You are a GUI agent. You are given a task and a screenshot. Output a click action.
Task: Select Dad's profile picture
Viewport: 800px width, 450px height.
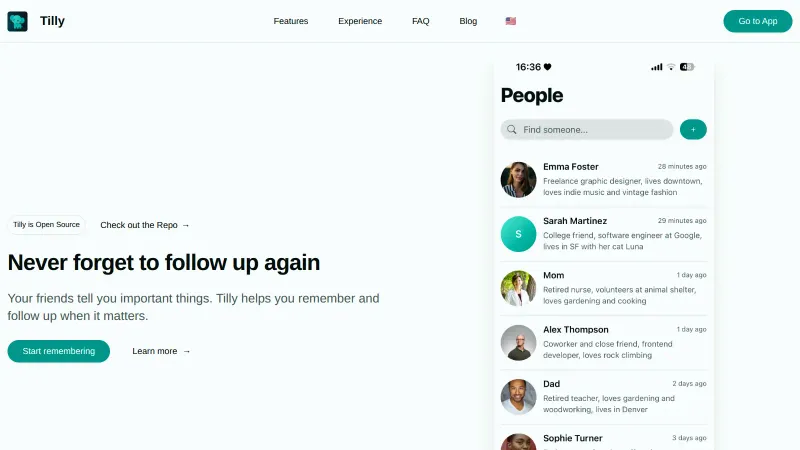pyautogui.click(x=518, y=397)
